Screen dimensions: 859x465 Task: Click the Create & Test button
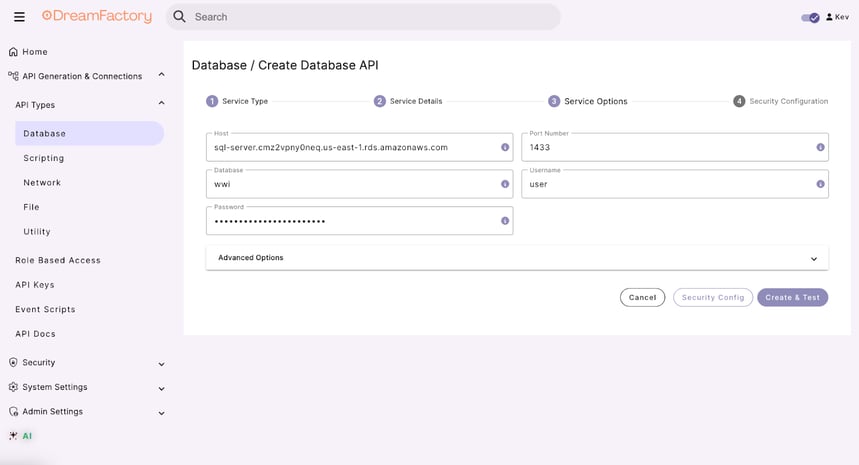(x=792, y=297)
